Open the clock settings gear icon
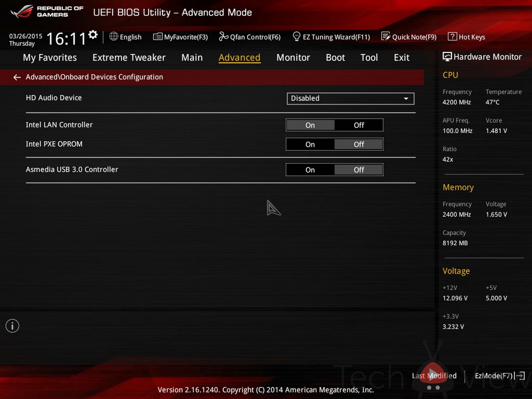532x399 pixels. (93, 35)
